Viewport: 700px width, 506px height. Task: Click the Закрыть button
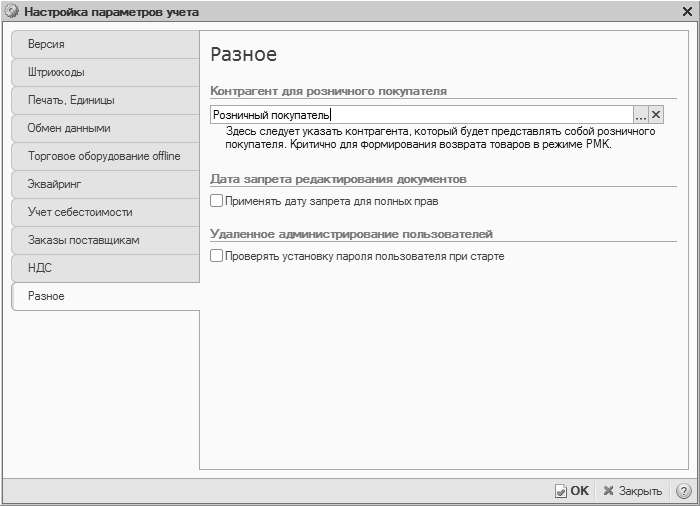[x=633, y=491]
